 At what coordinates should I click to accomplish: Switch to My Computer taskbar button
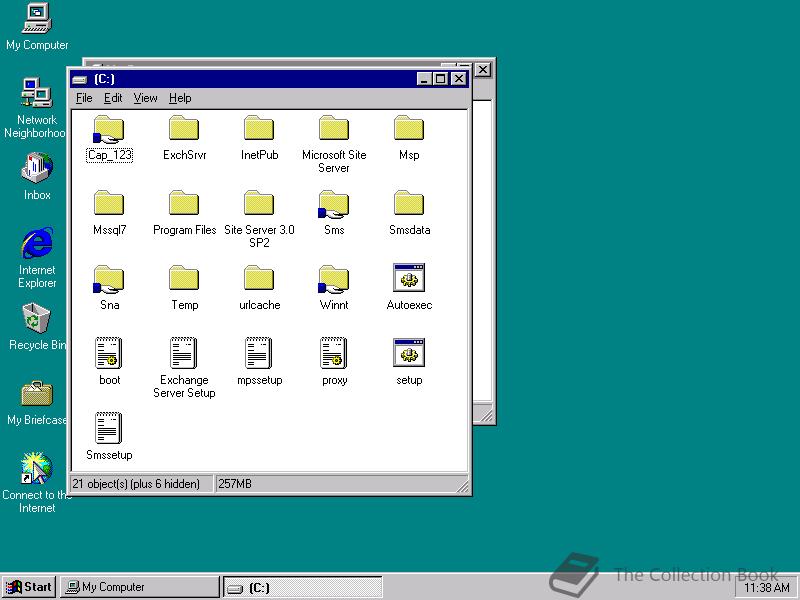click(x=140, y=587)
